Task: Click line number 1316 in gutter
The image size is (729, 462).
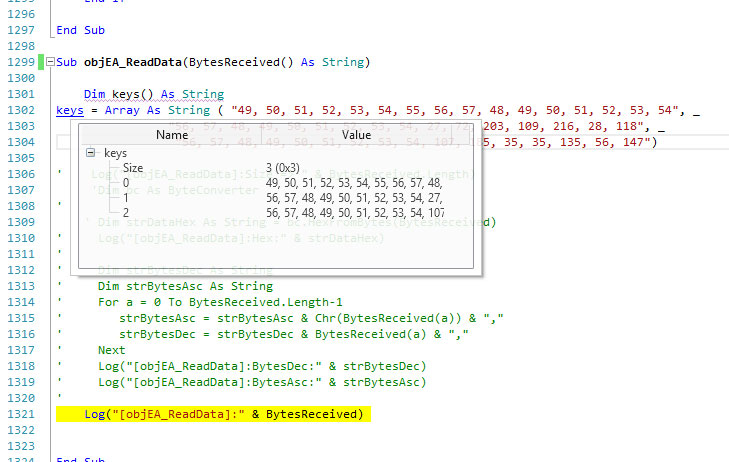Action: [x=21, y=334]
